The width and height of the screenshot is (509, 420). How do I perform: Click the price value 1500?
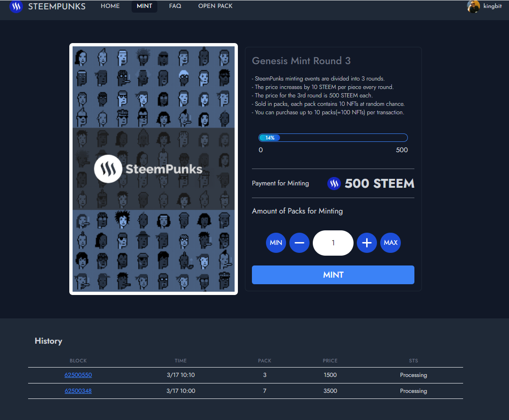(330, 375)
